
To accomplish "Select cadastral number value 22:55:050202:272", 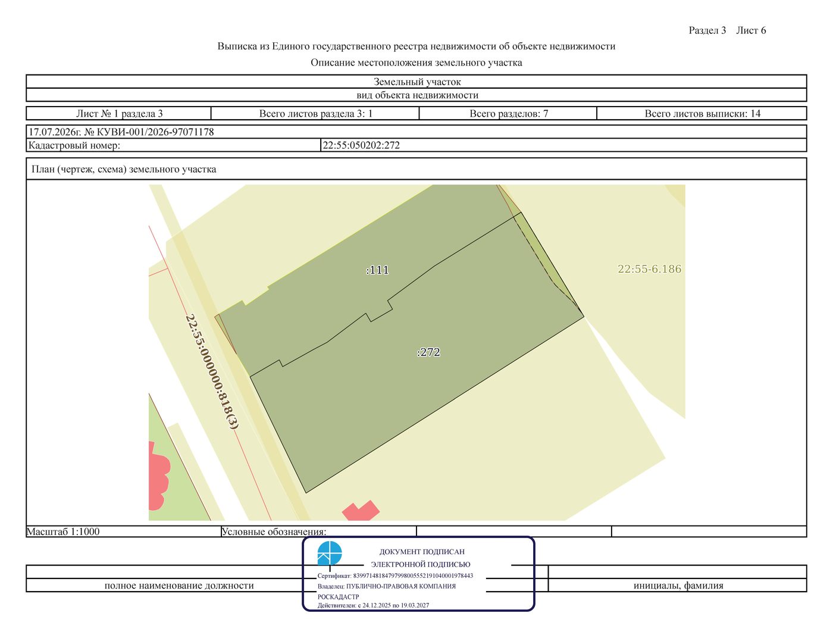I will (x=361, y=145).
